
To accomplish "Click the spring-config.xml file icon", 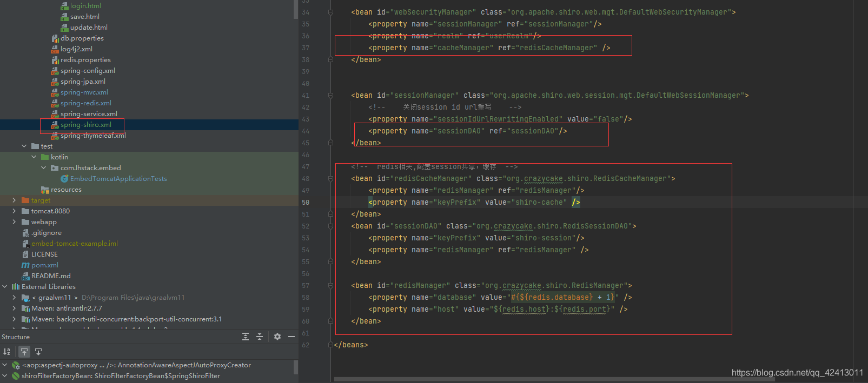I will point(55,71).
